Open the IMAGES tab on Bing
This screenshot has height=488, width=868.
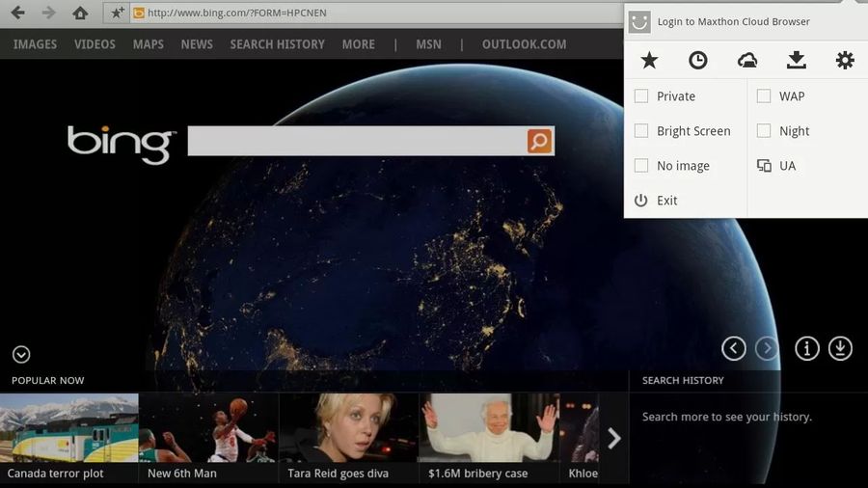click(35, 44)
